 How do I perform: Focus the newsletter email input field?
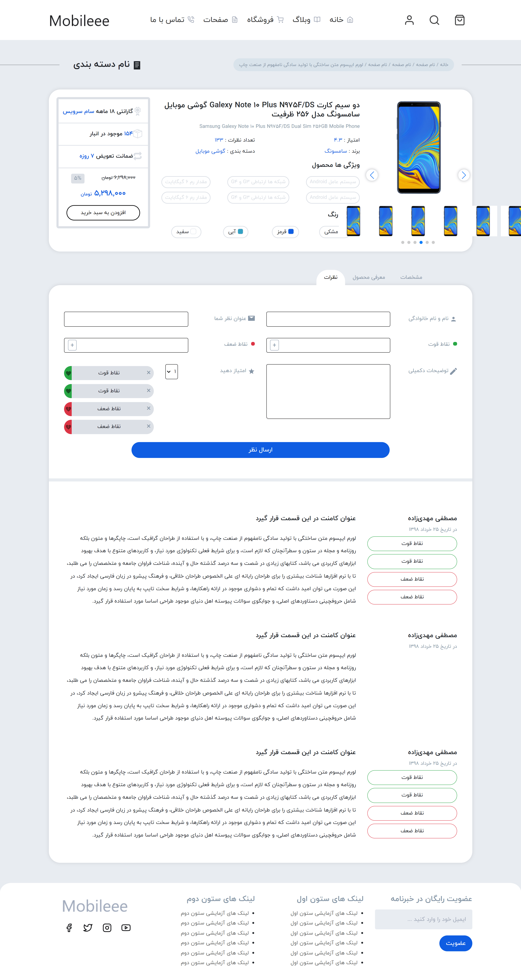(x=423, y=919)
